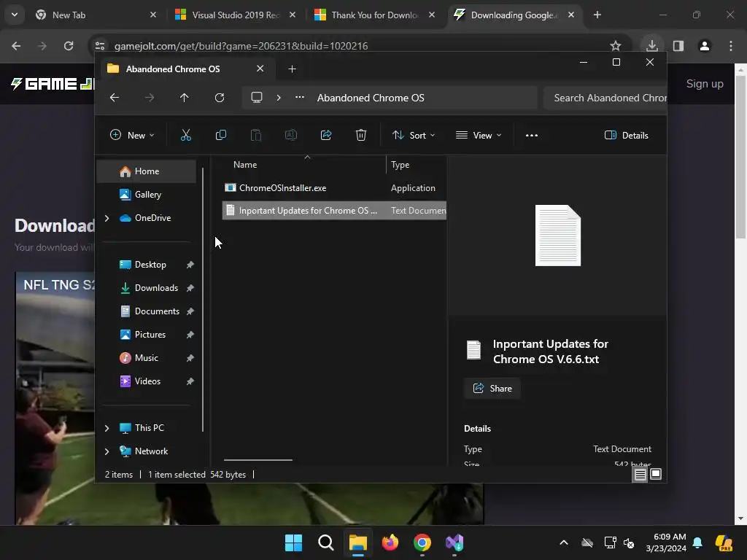Add a new File Explorer tab
Viewport: 747px width, 560px height.
coord(292,69)
